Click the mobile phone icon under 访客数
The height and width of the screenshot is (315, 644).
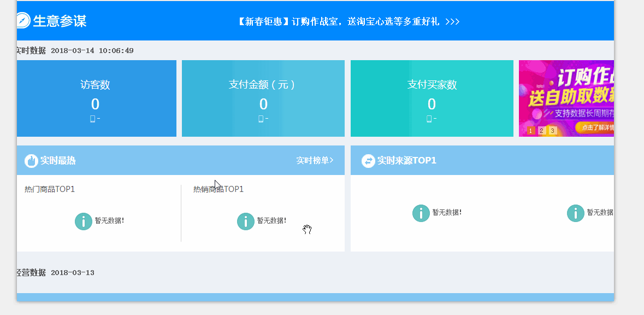92,119
